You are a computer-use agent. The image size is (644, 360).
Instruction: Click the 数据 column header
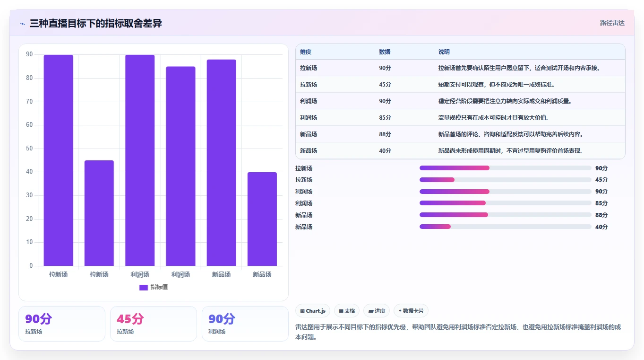(x=385, y=52)
